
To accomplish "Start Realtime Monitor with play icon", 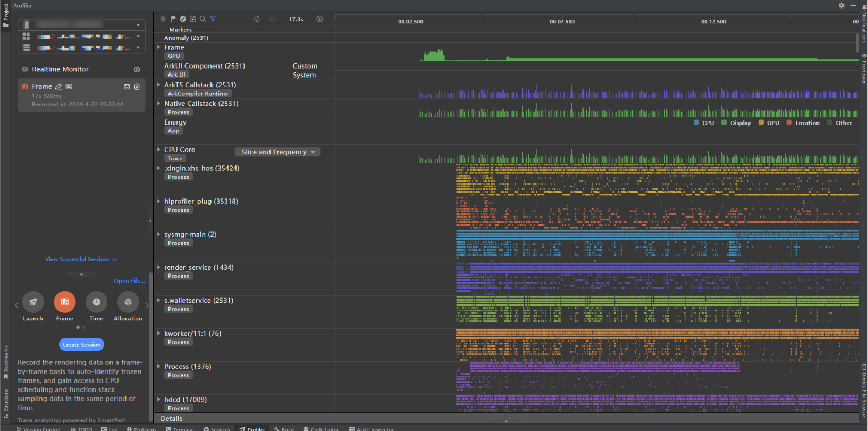I will pos(137,69).
